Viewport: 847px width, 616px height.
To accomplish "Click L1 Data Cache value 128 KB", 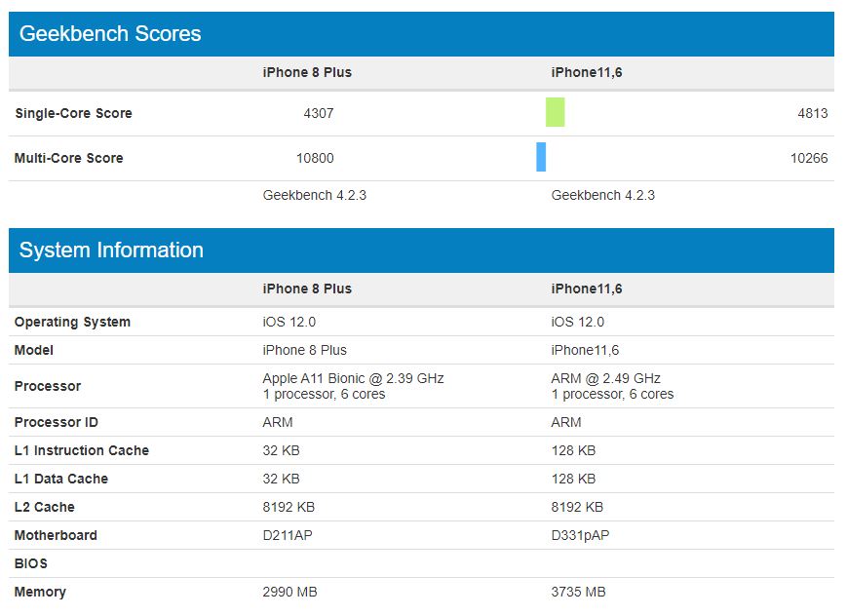I will click(x=573, y=479).
